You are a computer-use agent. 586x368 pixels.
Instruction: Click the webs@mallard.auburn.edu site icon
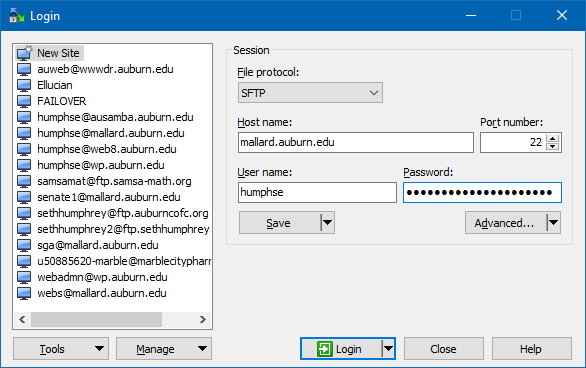tap(24, 293)
